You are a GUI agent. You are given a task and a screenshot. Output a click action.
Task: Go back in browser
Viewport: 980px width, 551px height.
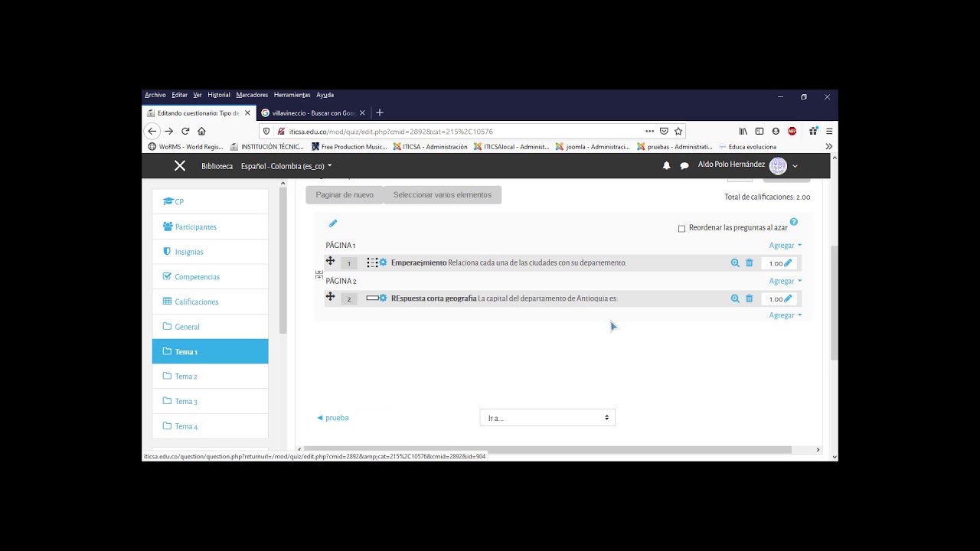point(152,131)
